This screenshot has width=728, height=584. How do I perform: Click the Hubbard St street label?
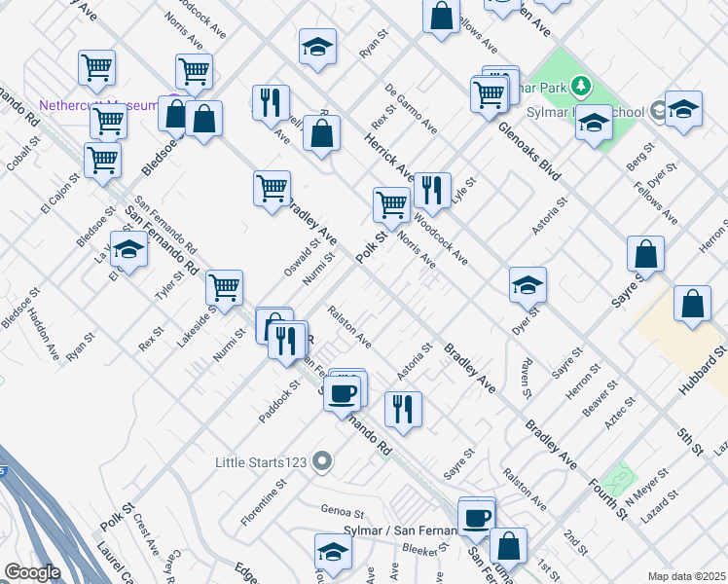point(703,371)
